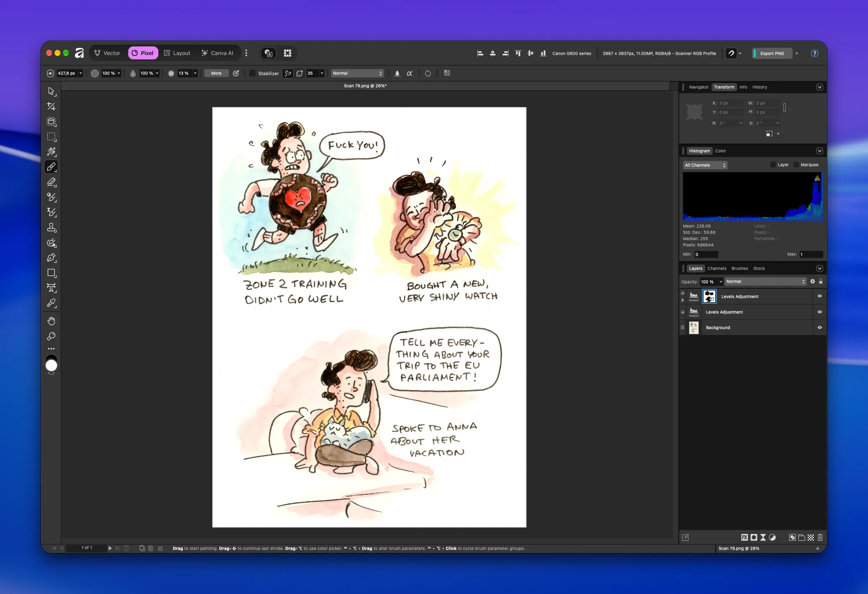Enable the Stabilizer checkbox
The image size is (868, 594).
(253, 73)
